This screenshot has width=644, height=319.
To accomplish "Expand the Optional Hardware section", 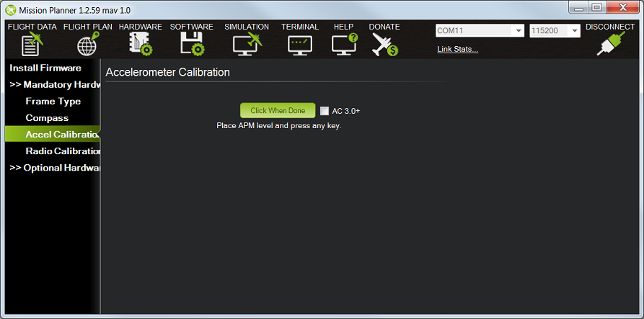I will [55, 168].
